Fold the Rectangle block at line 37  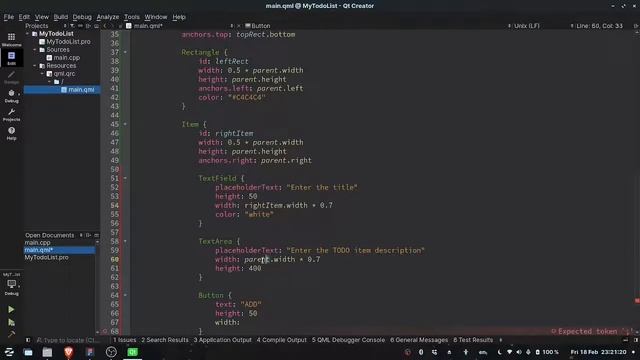[x=125, y=52]
